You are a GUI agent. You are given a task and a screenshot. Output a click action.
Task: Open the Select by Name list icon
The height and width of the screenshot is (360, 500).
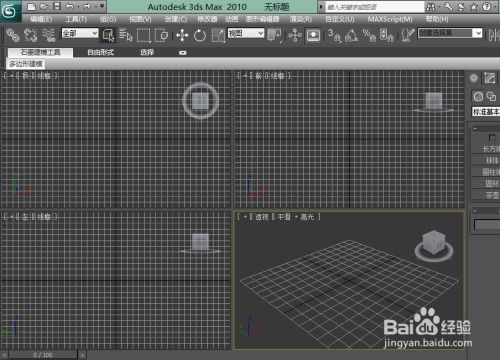[x=126, y=35]
